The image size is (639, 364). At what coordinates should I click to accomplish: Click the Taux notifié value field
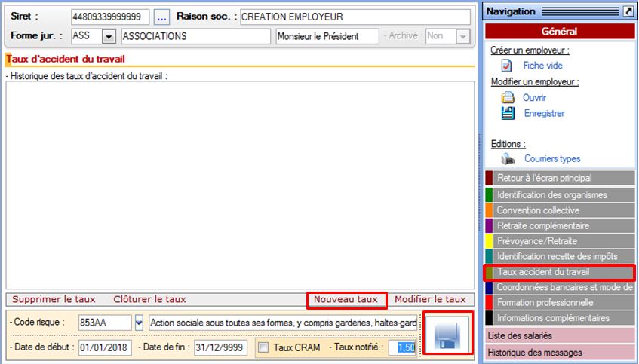pos(402,347)
